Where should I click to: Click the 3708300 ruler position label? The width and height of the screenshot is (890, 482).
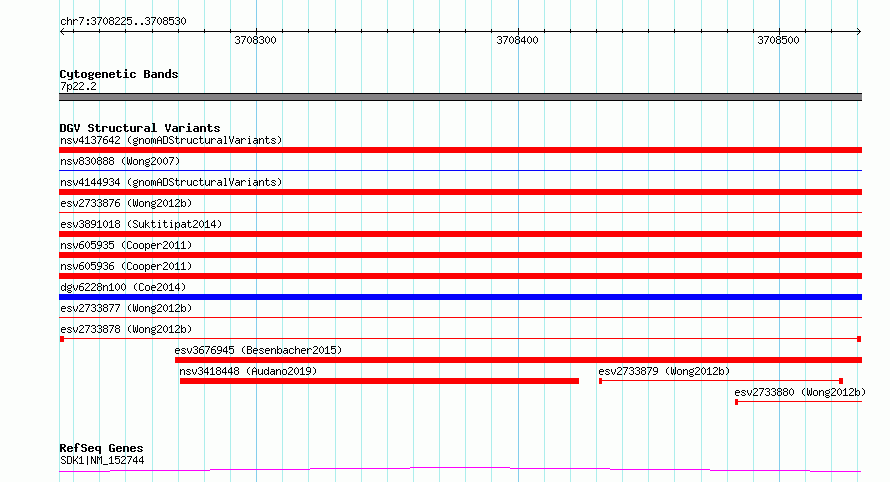(x=255, y=40)
